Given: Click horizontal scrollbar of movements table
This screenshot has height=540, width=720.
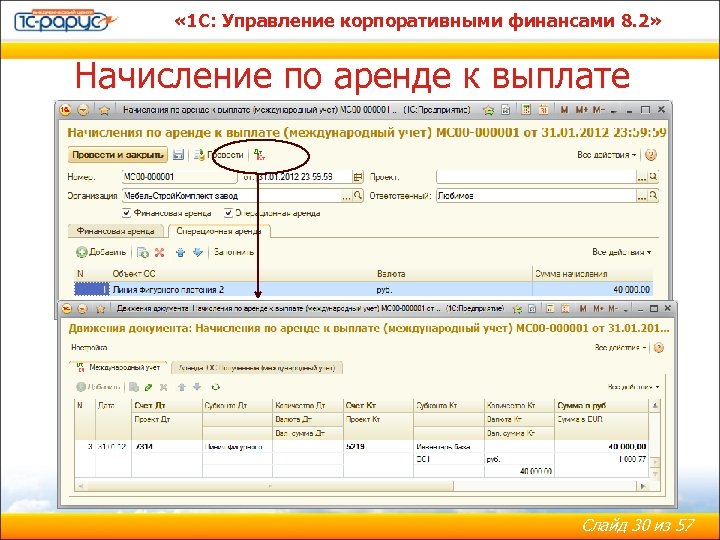Looking at the screenshot, I should coord(270,485).
